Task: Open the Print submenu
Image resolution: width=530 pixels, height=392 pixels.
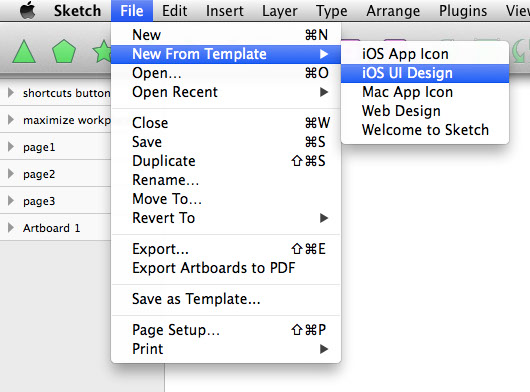Action: [x=226, y=349]
